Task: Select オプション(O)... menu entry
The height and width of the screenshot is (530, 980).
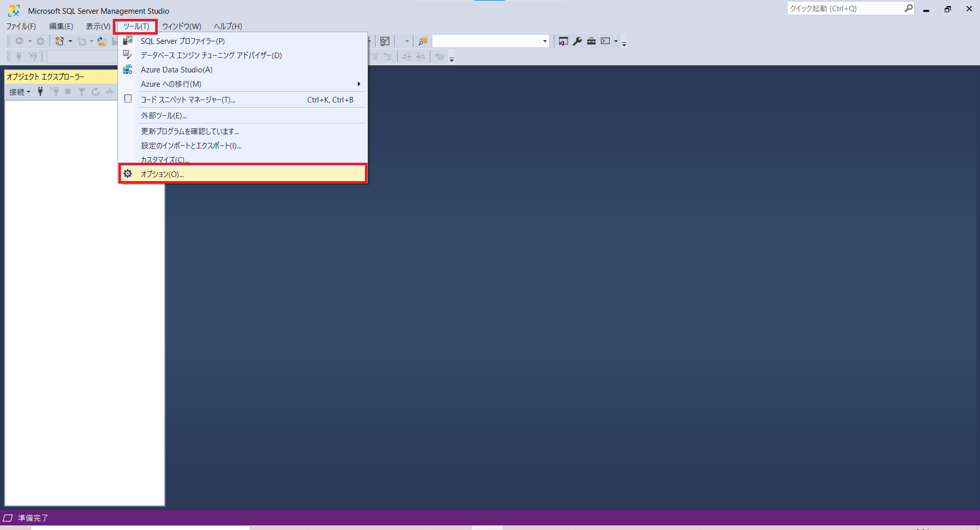Action: pyautogui.click(x=243, y=174)
